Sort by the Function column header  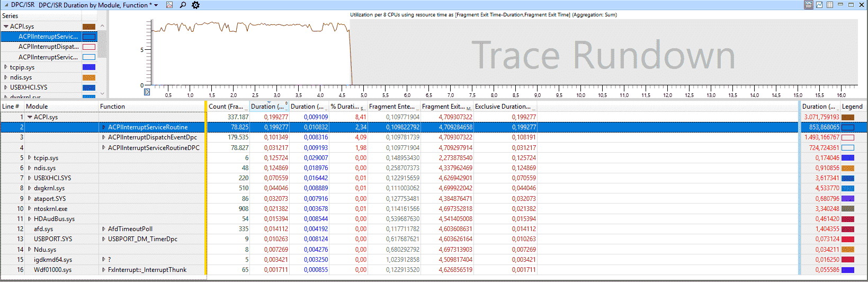pos(151,107)
